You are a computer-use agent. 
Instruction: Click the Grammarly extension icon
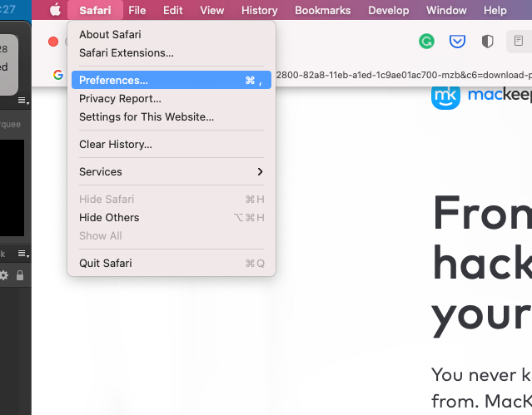click(x=426, y=42)
